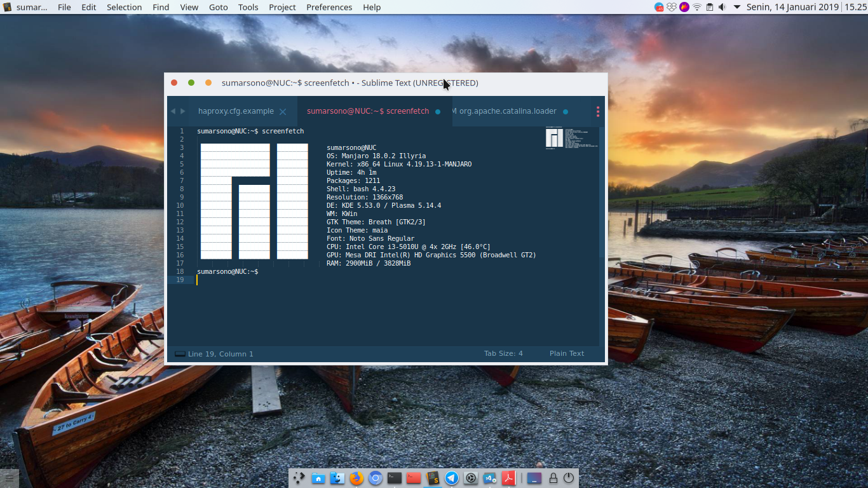Click the Sublime Text icon in dock

[433, 478]
